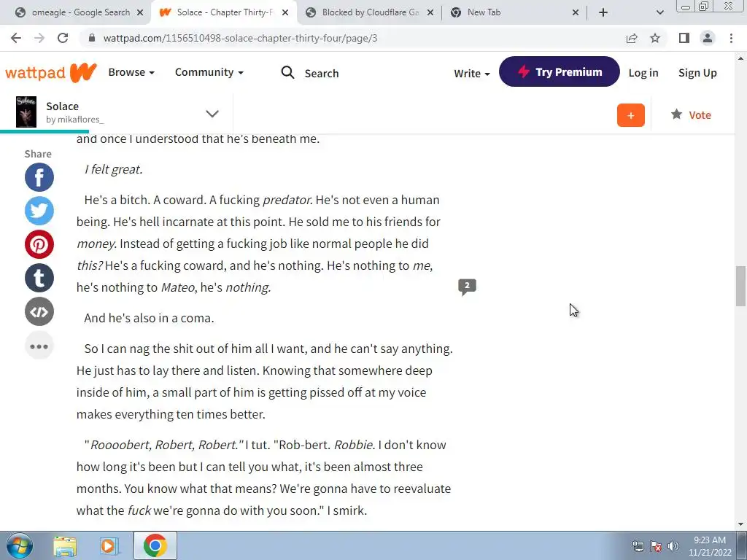Vote for this chapter
747x560 pixels.
tap(691, 114)
